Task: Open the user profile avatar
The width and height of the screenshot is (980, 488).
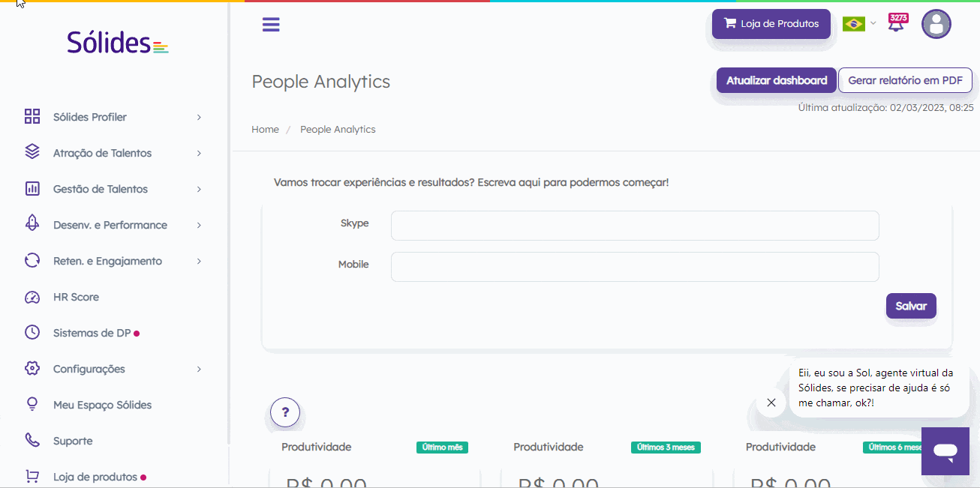Action: coord(936,24)
